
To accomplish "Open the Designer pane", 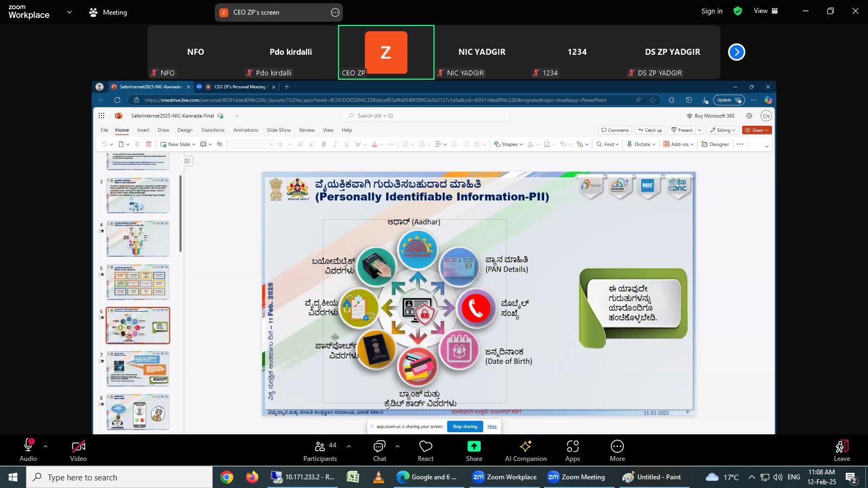I will (x=715, y=144).
